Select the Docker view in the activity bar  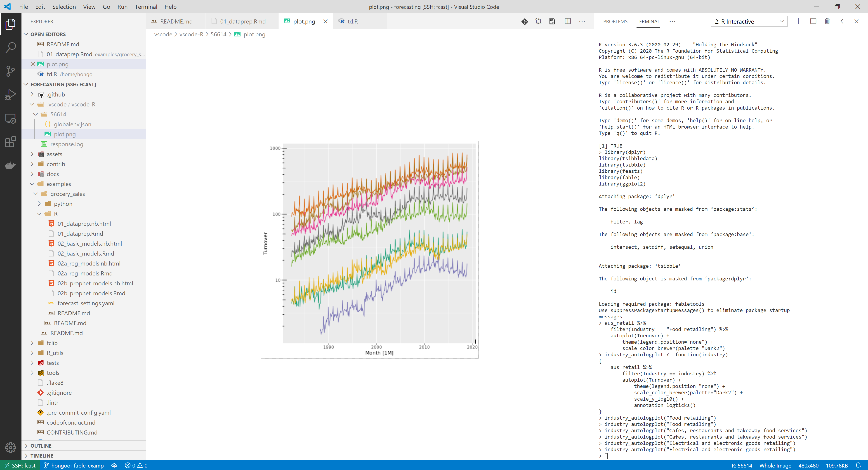[x=11, y=165]
